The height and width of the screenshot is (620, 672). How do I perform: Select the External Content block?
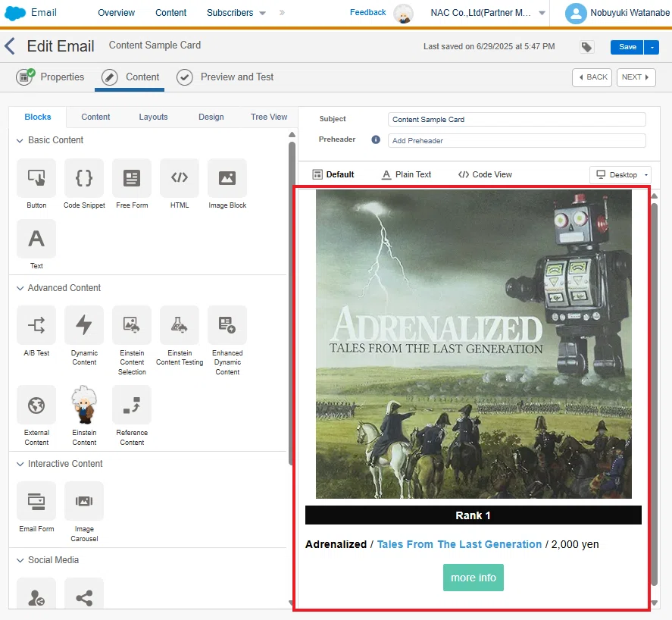click(36, 405)
